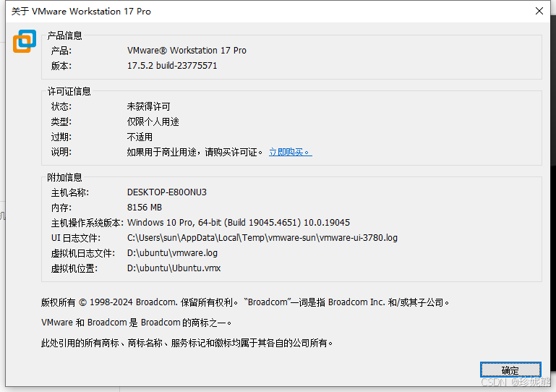556x392 pixels.
Task: Click host name DESKTOP-E80ONU3
Action: pos(167,192)
